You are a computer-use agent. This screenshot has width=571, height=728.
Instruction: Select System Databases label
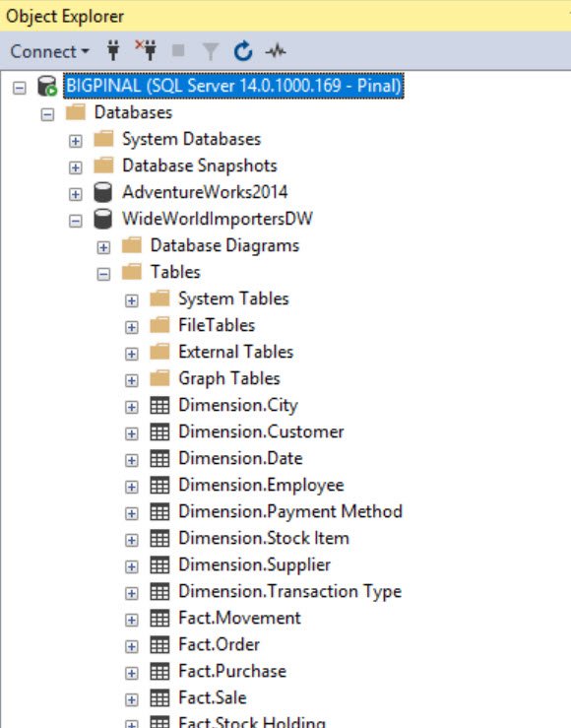click(192, 139)
